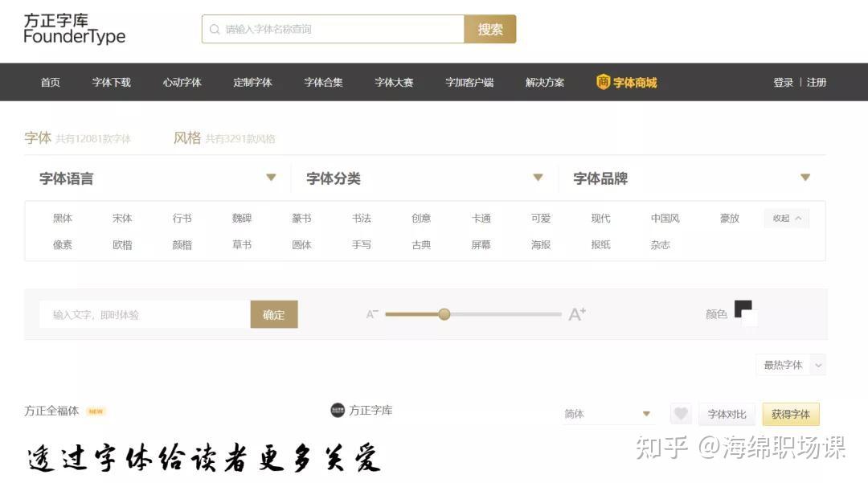Click the magnifier icon in search box

(x=215, y=29)
